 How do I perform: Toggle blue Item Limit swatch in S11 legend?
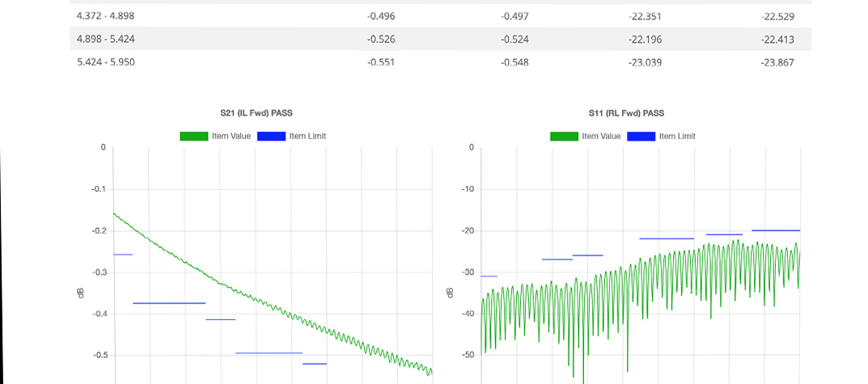[641, 136]
